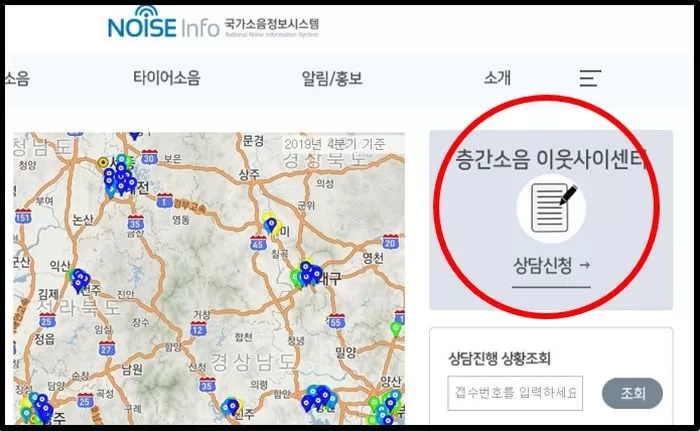
Task: Click the 논산 label on the map
Action: tap(83, 219)
